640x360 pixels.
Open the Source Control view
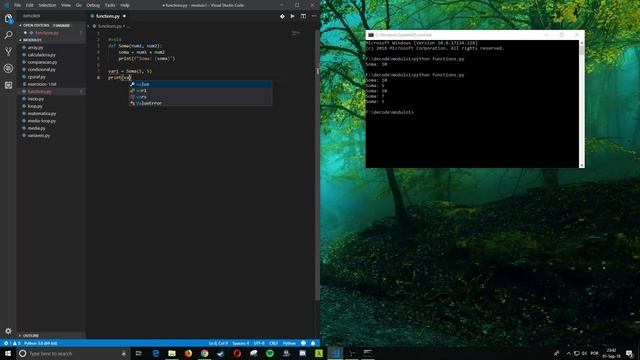tap(8, 51)
